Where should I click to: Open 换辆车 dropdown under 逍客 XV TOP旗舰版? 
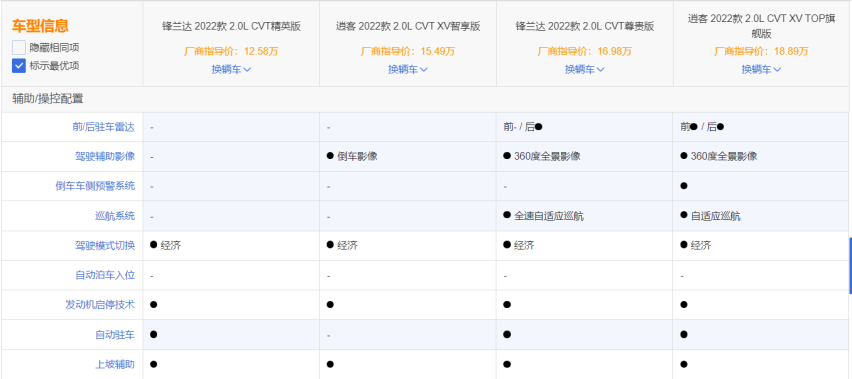click(x=761, y=70)
